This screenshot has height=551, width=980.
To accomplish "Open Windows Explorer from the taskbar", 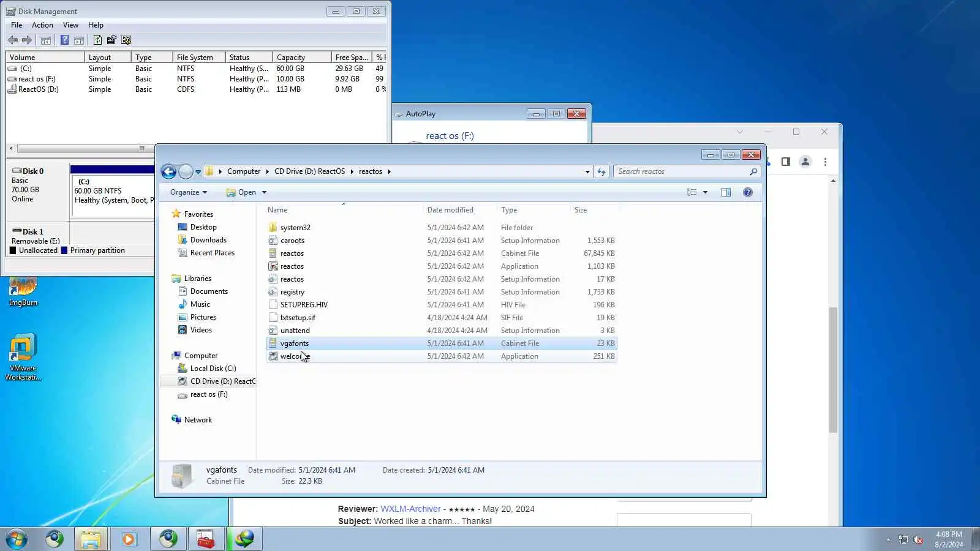I will coord(91,539).
